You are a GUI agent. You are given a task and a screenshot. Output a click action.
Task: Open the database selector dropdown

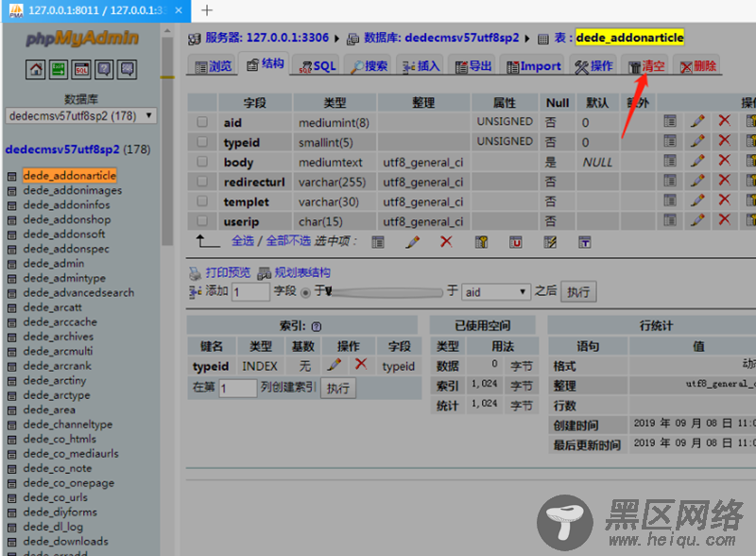click(80, 115)
